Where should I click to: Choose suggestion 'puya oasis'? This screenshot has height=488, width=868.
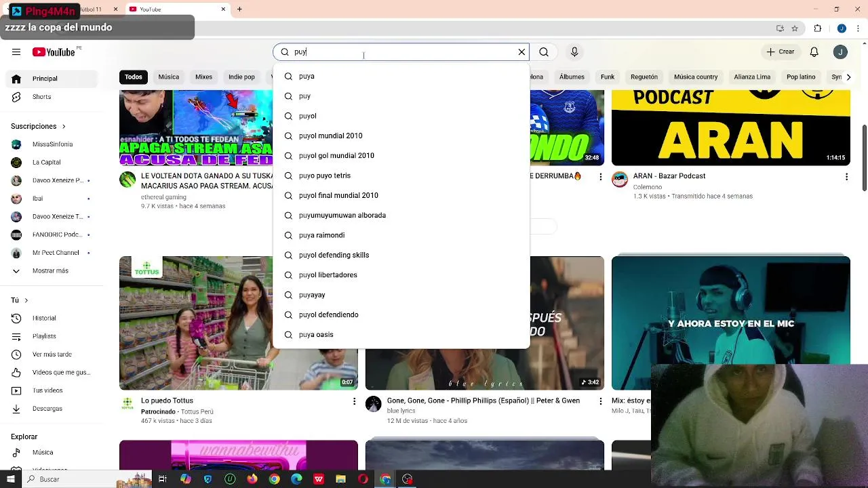[x=401, y=335]
